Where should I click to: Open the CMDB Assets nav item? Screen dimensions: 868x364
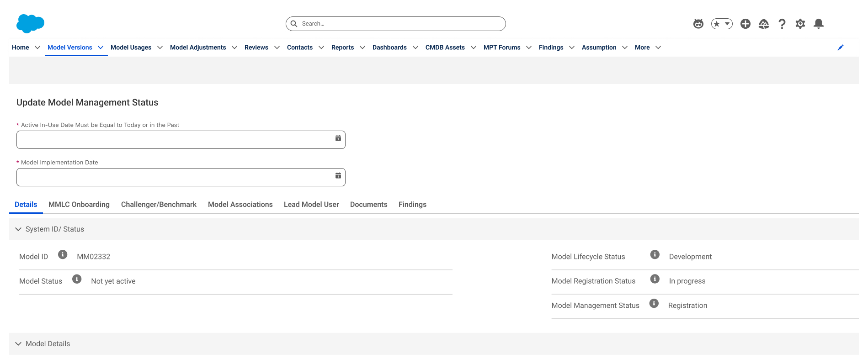(445, 47)
